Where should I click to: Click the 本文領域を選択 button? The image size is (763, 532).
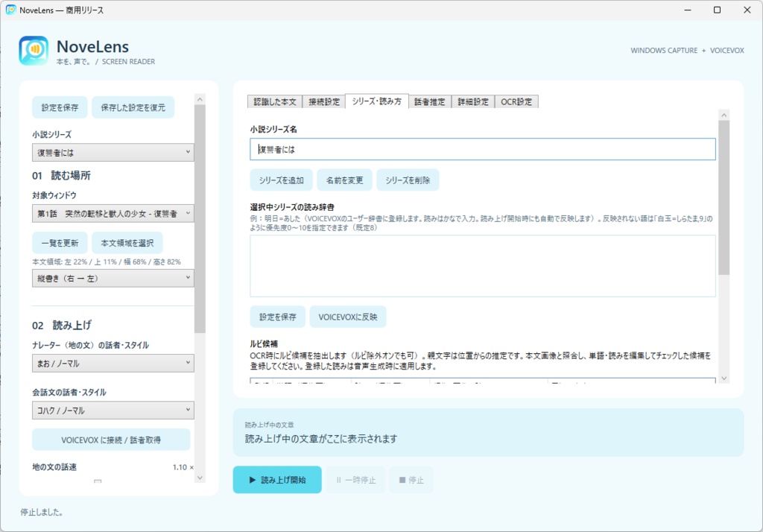pyautogui.click(x=127, y=243)
